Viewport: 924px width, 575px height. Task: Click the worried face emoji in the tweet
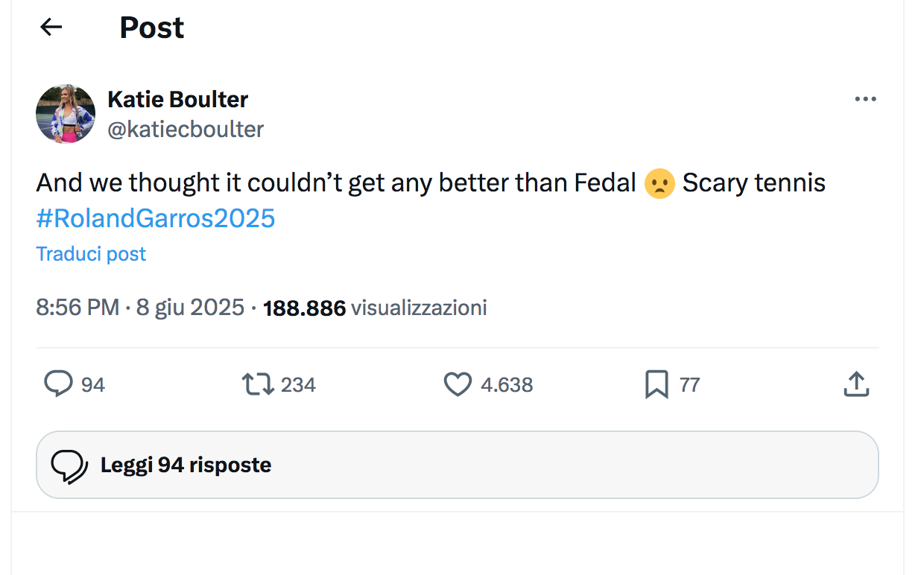(659, 183)
